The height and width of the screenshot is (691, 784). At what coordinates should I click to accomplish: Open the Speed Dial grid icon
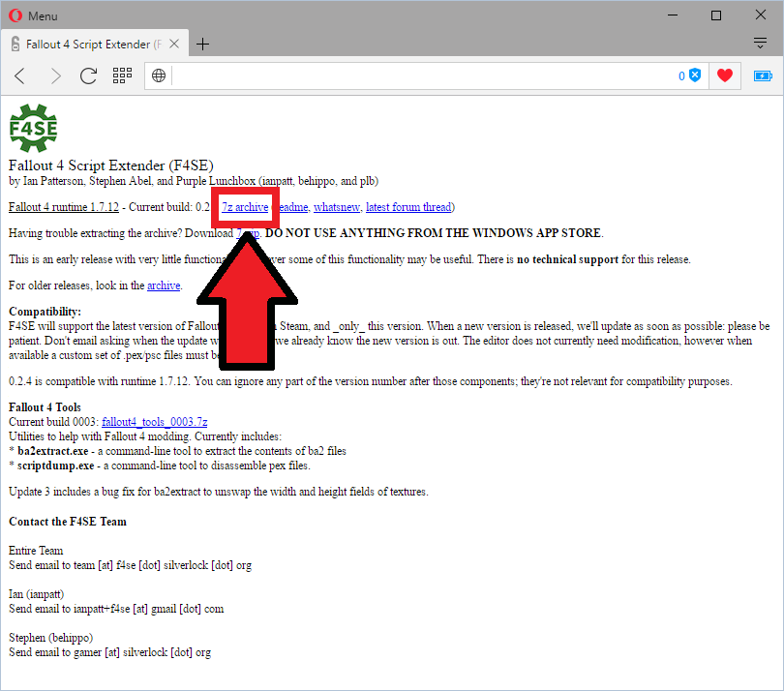(122, 76)
